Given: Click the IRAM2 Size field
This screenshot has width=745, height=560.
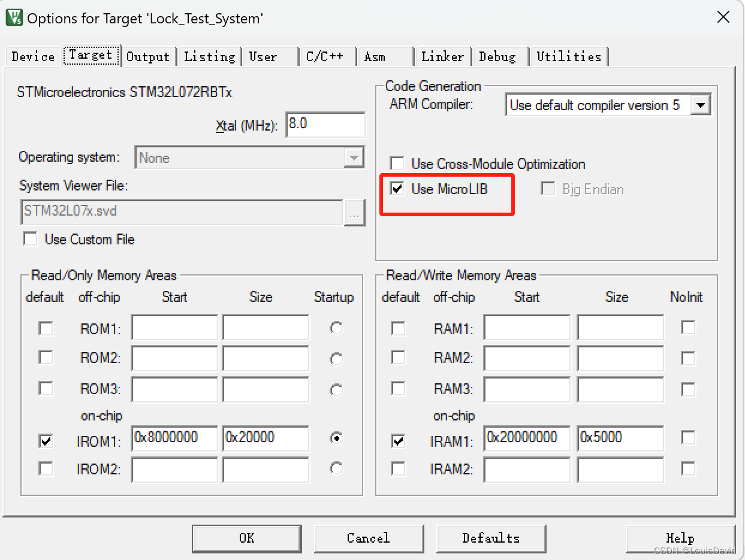Looking at the screenshot, I should (x=621, y=470).
